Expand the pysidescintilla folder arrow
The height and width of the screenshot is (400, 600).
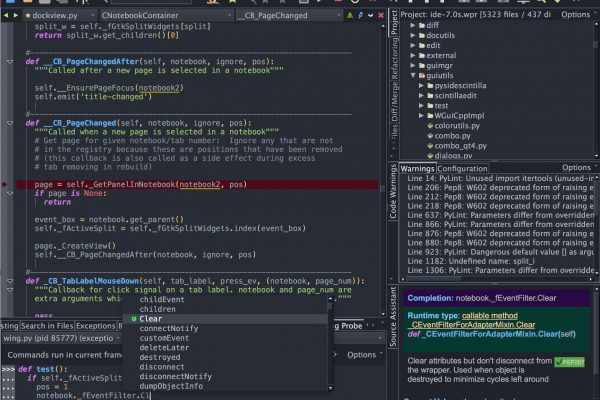pos(421,85)
